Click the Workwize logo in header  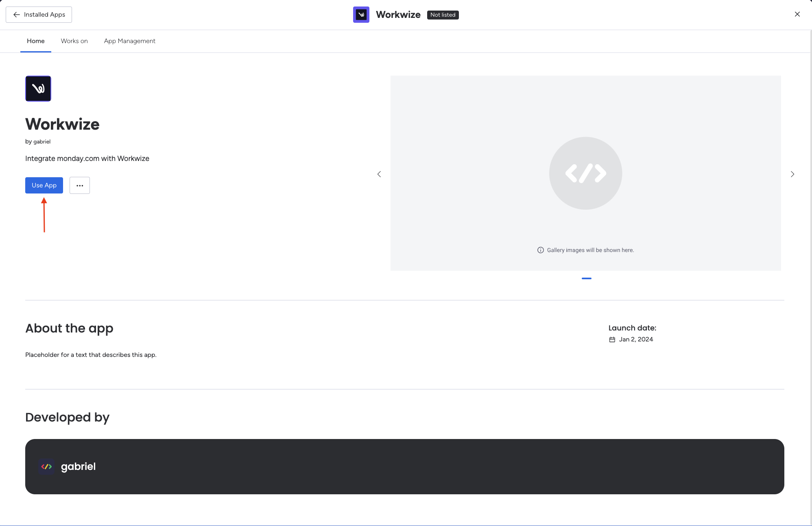click(361, 15)
